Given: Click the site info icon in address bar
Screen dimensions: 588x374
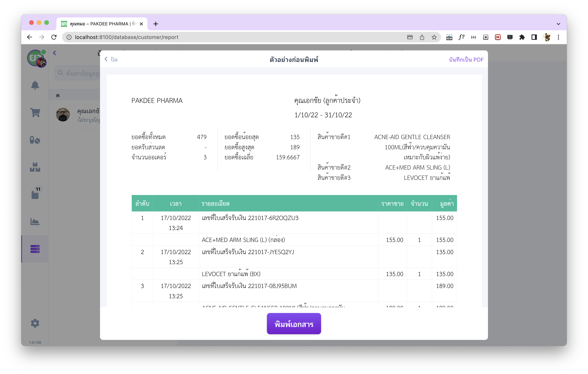Looking at the screenshot, I should click(69, 37).
